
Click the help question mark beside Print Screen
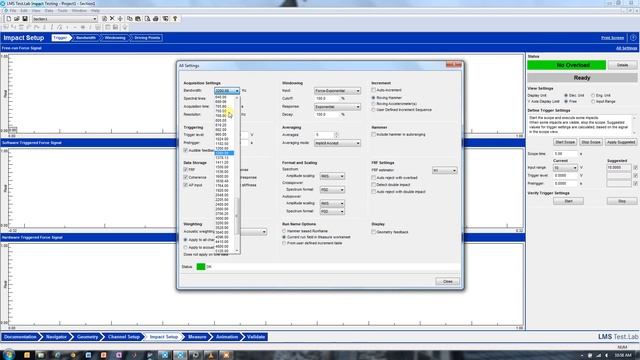coord(633,38)
